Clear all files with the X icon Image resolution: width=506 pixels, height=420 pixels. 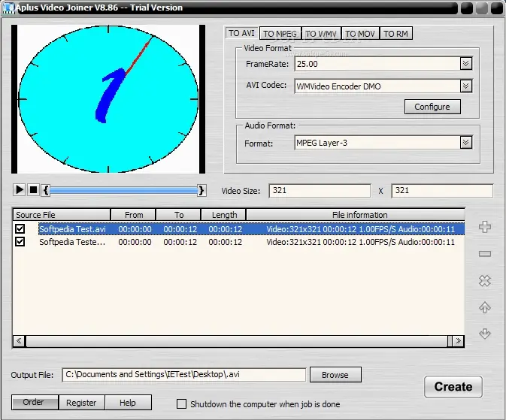tap(485, 281)
